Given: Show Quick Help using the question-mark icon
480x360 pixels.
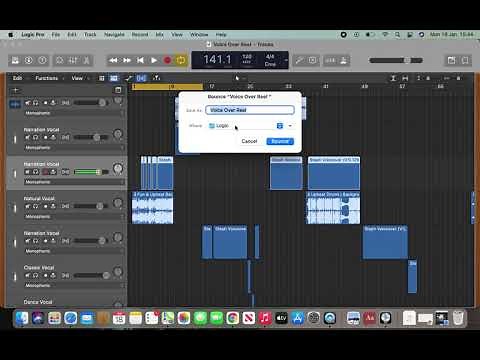Looking at the screenshot, I should [x=42, y=60].
